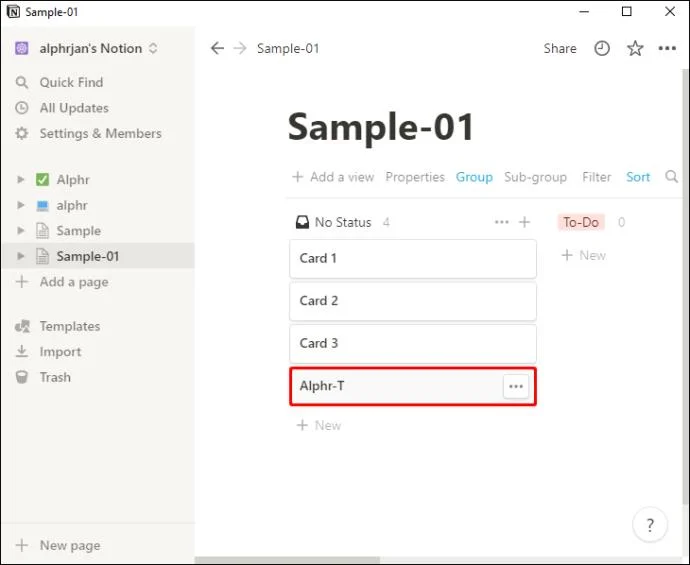Open All Updates
The image size is (690, 565).
(x=74, y=108)
